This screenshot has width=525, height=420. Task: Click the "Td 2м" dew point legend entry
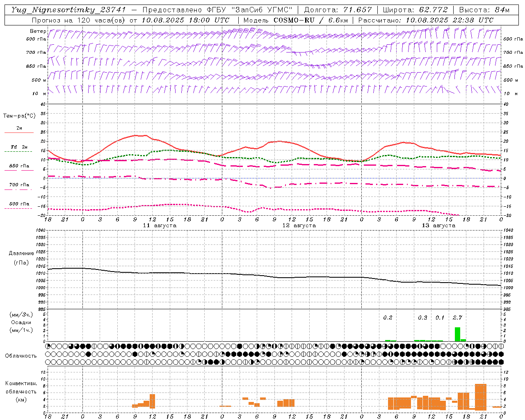click(x=19, y=147)
